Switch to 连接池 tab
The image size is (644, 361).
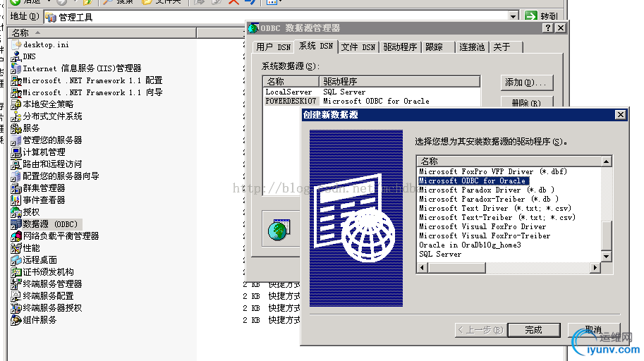(472, 47)
